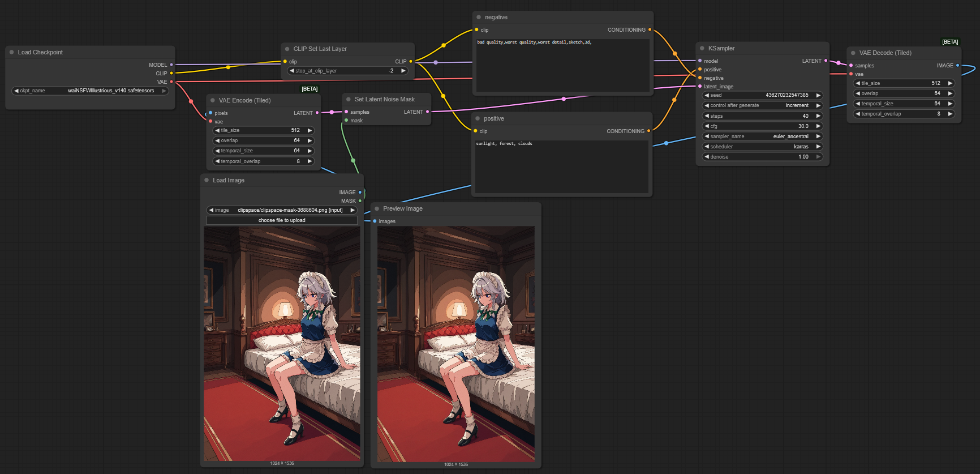The image size is (980, 474).
Task: Click the denoise slider showing 1.00
Action: pos(763,157)
